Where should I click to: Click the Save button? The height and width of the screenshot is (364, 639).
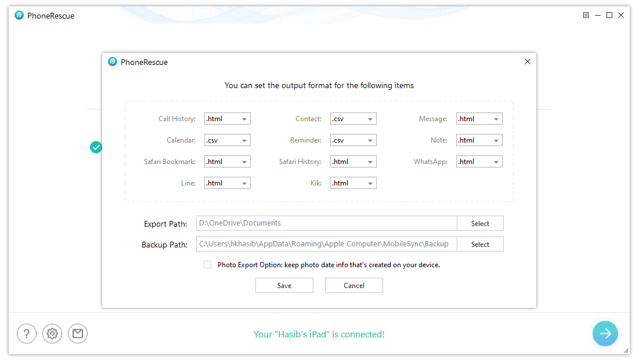tap(284, 285)
